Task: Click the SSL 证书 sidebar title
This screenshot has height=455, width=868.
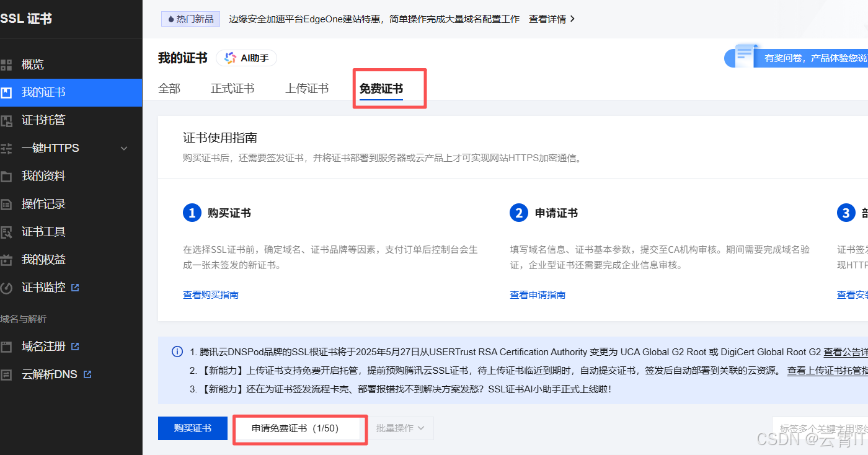Action: pos(26,19)
